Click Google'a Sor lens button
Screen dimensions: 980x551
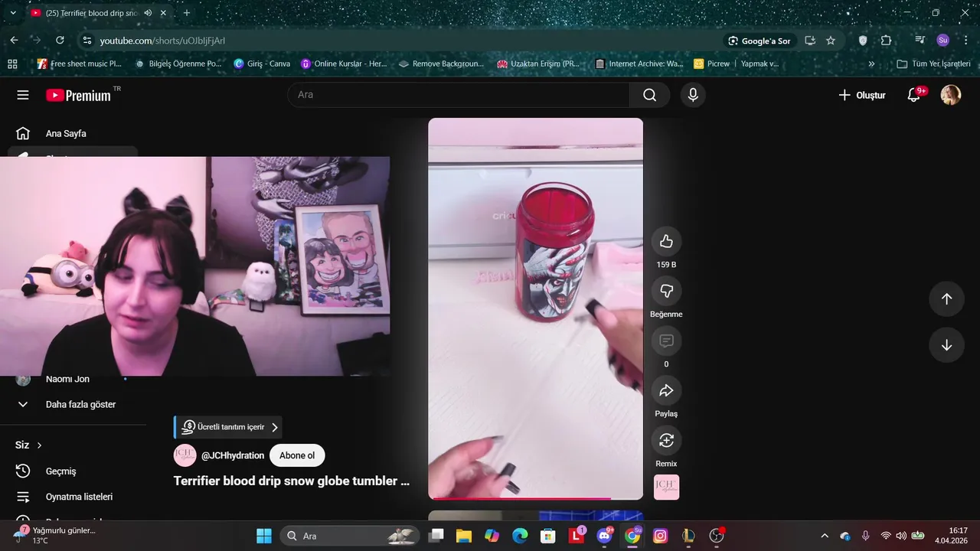coord(759,41)
